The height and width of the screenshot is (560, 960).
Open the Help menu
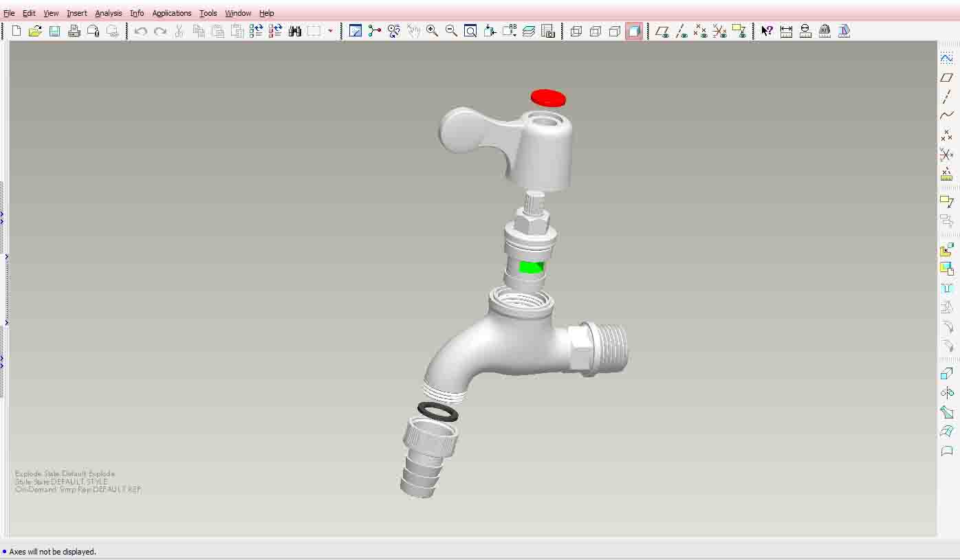[267, 13]
